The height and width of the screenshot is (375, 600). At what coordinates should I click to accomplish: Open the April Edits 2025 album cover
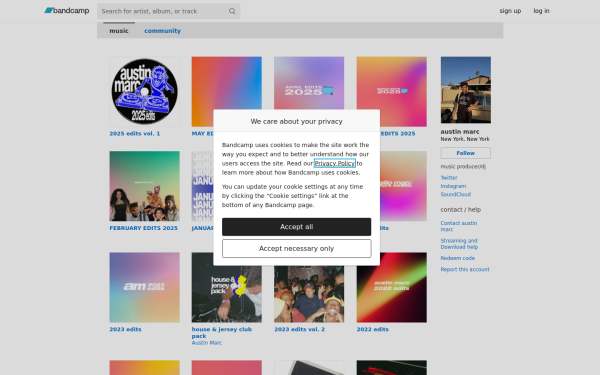(x=309, y=83)
